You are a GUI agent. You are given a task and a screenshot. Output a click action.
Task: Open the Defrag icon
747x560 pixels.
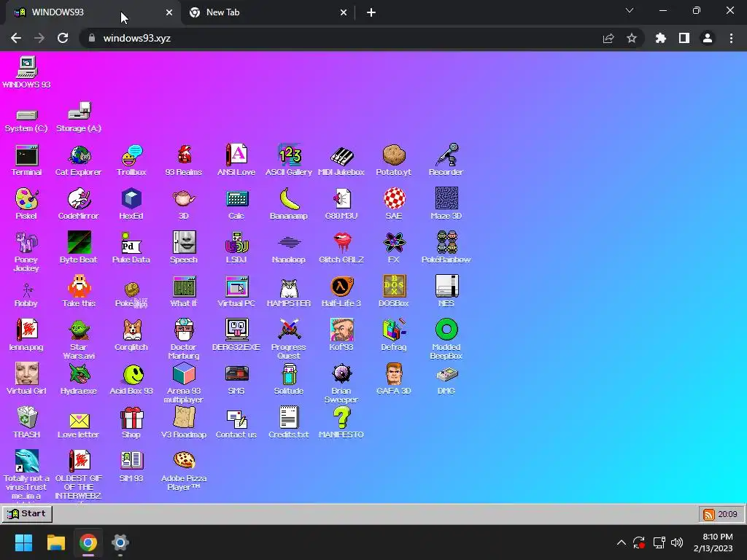[394, 335]
